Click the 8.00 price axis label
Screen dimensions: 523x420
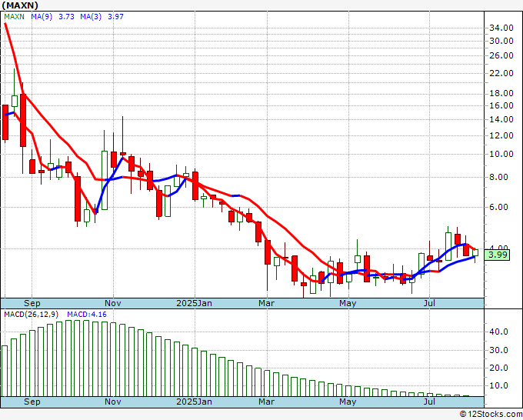point(498,177)
